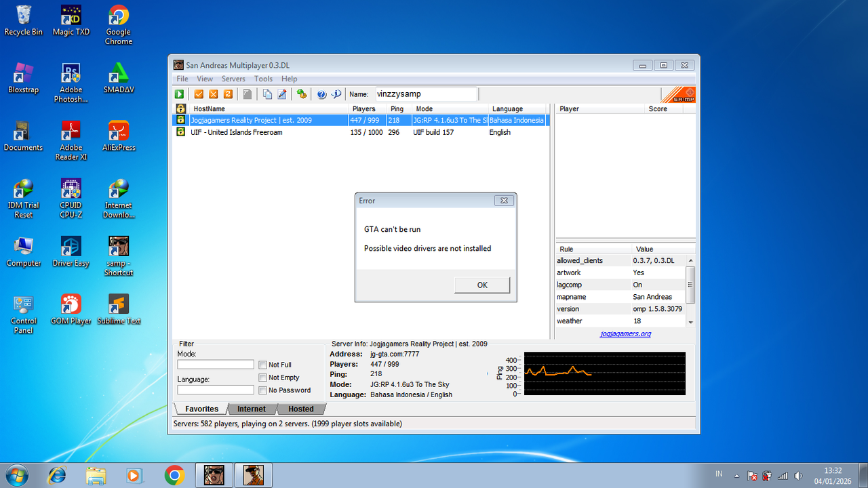Screen dimensions: 868x488
Task: Enable the Not Full filter checkbox
Action: [x=262, y=365]
